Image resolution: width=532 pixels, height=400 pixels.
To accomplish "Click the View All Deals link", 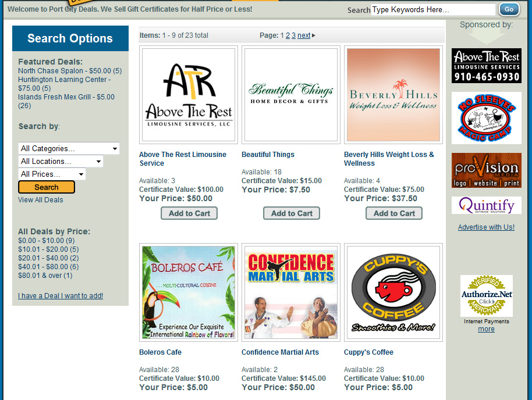I will click(x=40, y=200).
